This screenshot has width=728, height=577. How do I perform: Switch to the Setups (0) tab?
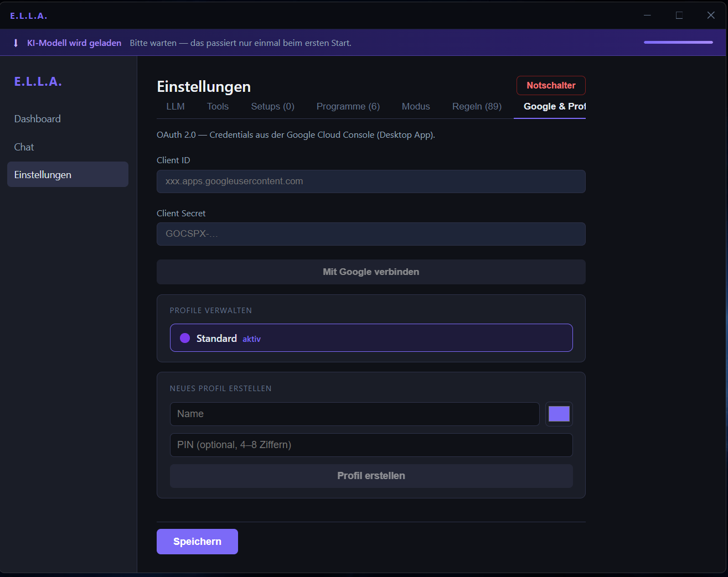coord(272,106)
